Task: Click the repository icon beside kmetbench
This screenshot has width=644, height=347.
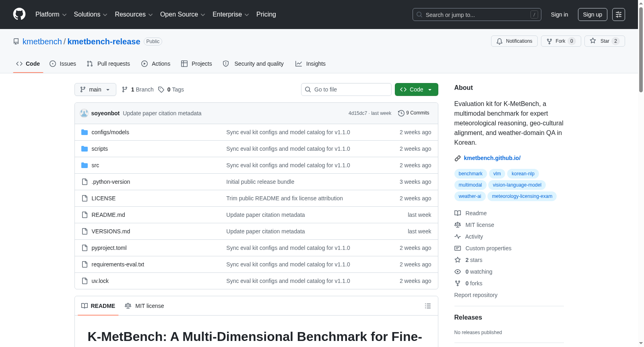Action: (x=16, y=42)
